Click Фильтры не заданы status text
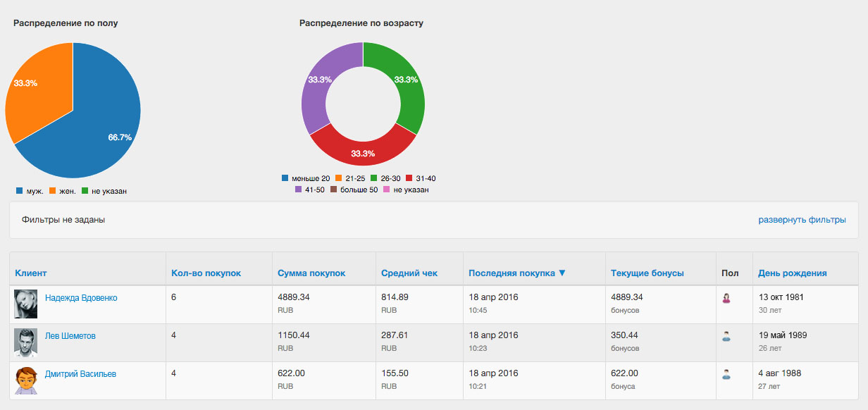This screenshot has width=868, height=410. 63,220
